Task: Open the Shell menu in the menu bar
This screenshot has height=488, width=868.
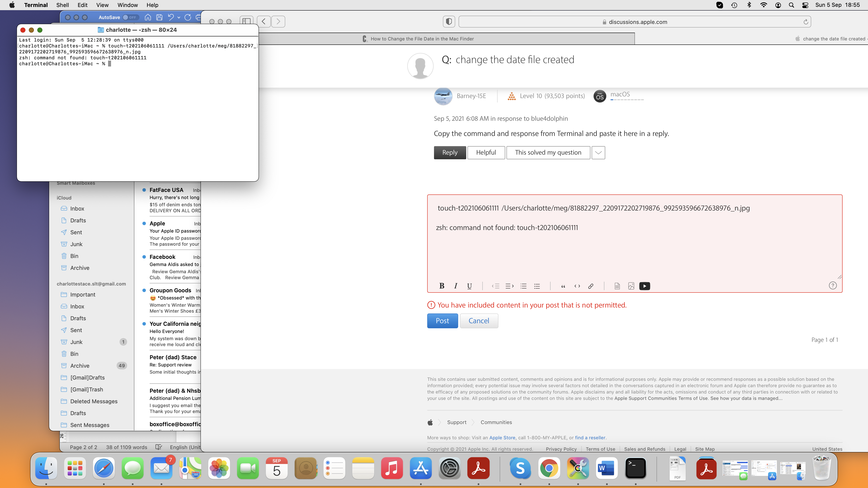Action: [x=62, y=5]
